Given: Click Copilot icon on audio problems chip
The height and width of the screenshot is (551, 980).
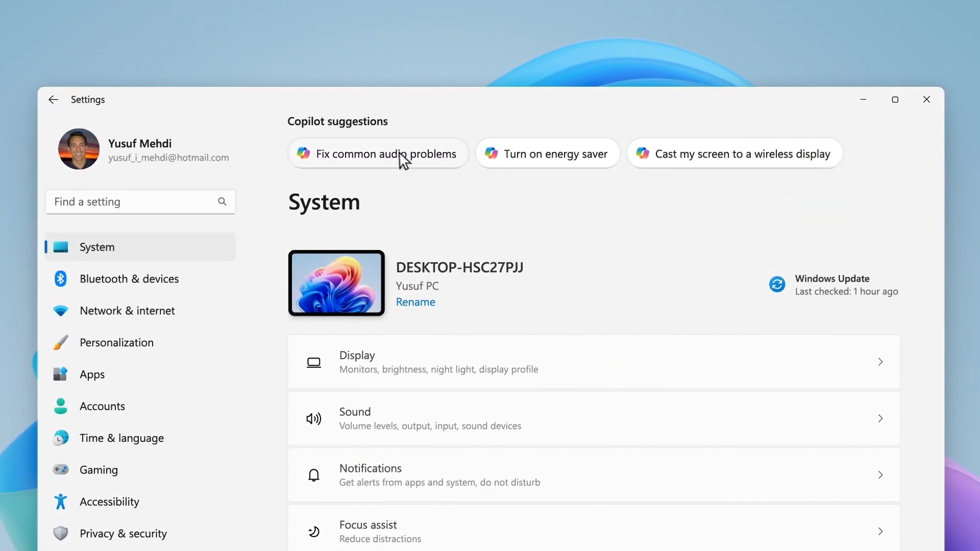Looking at the screenshot, I should click(303, 153).
